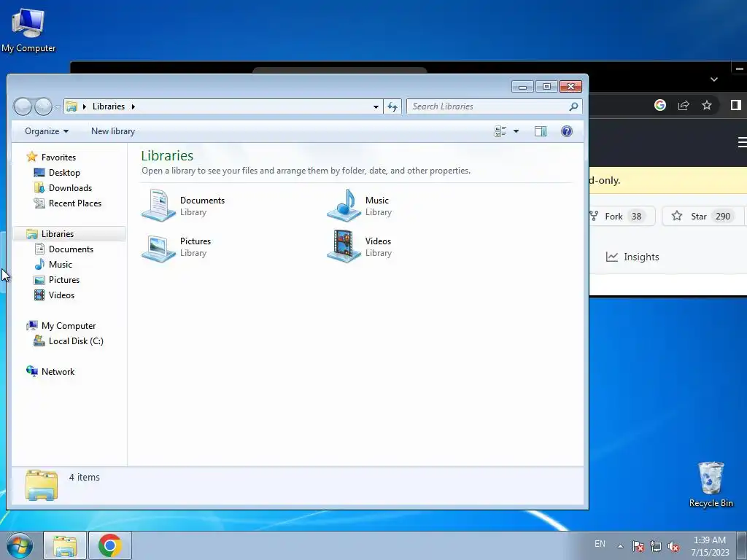This screenshot has height=560, width=747.
Task: Open the Organize menu
Action: 46,131
